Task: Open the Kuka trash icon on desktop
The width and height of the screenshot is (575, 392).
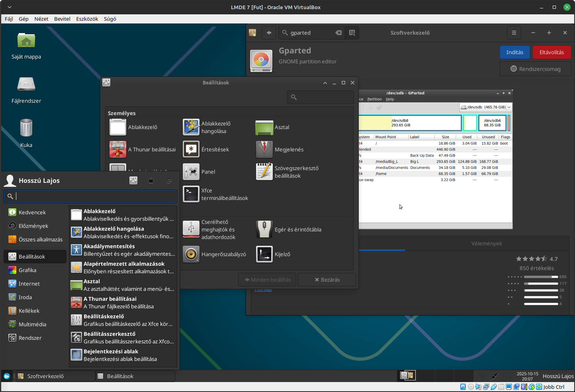Action: pyautogui.click(x=26, y=129)
